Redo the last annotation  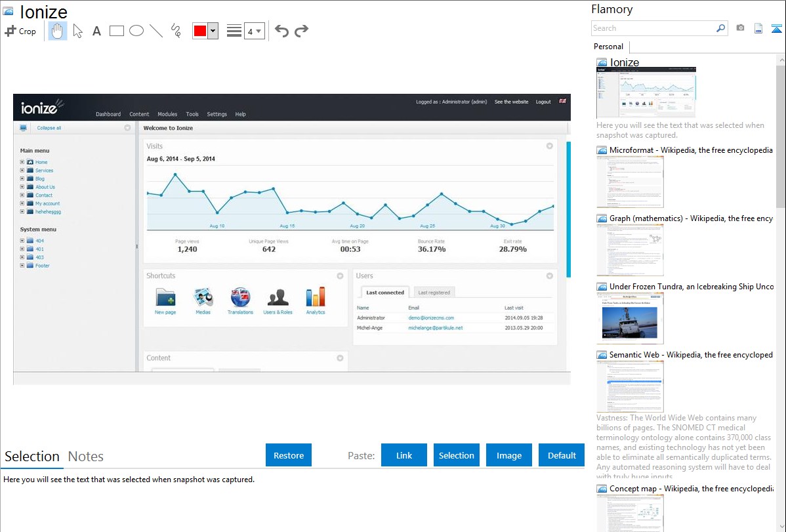coord(301,31)
